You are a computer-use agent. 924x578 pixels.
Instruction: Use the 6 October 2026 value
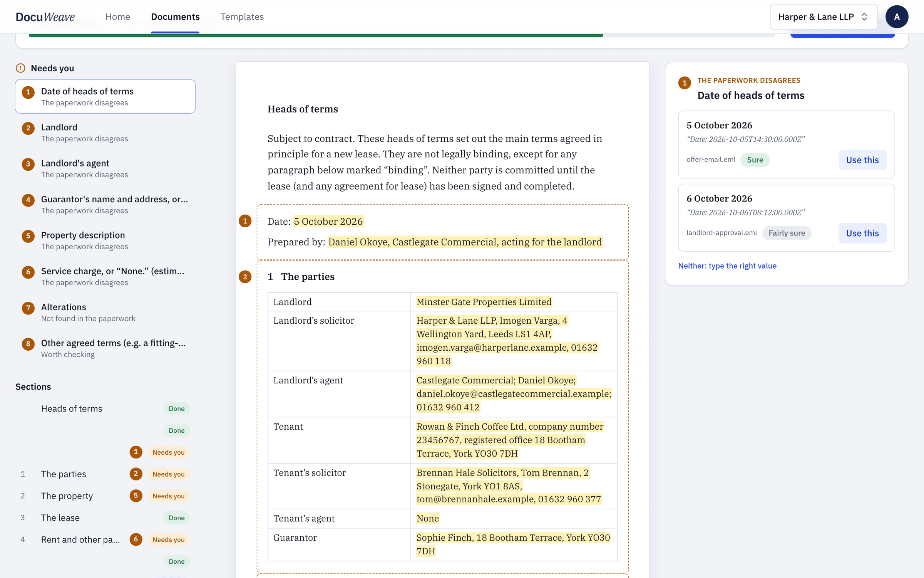point(862,233)
